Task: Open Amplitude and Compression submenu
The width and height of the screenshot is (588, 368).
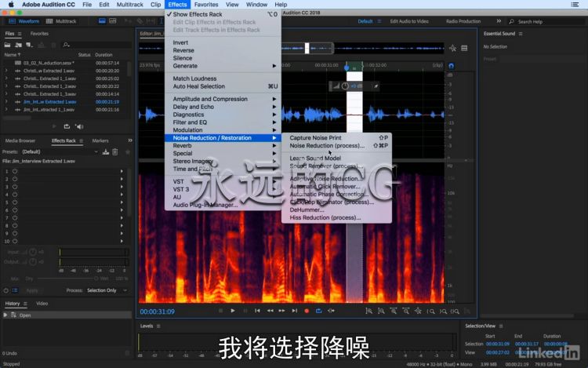Action: [x=223, y=99]
